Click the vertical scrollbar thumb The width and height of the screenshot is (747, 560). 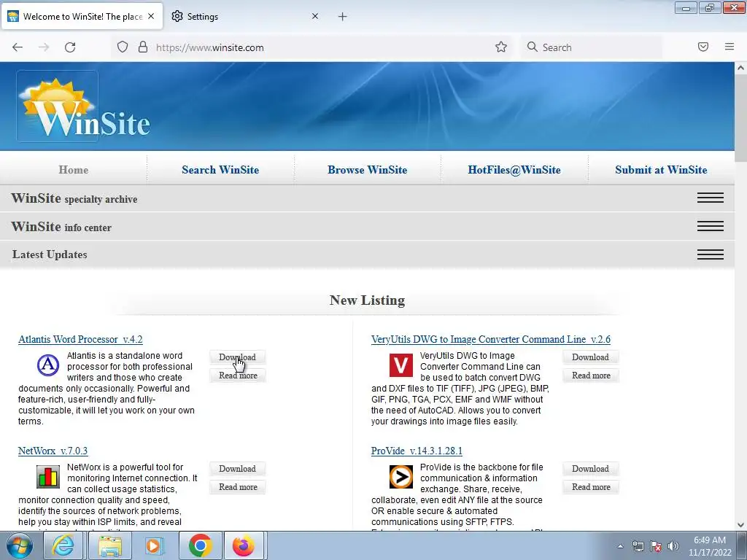(x=741, y=117)
